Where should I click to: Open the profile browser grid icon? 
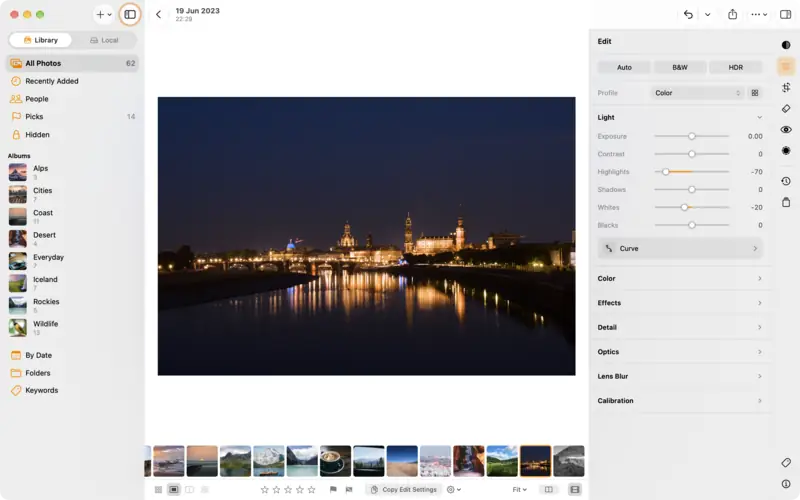(755, 93)
